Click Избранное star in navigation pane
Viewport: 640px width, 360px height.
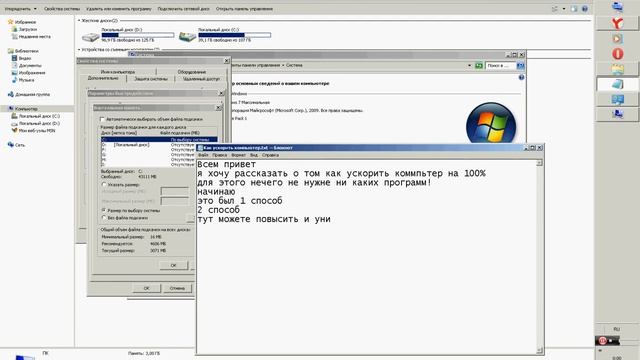point(11,22)
